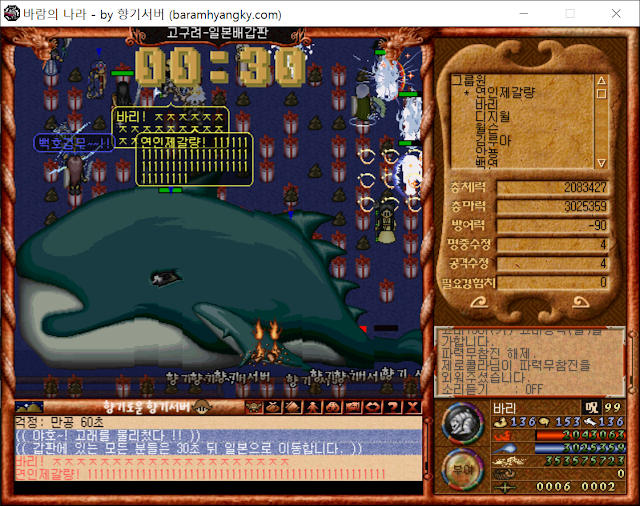Viewport: 640px width, 506px height.
Task: Click the coin gold icon showing 0
Action: [x=504, y=474]
